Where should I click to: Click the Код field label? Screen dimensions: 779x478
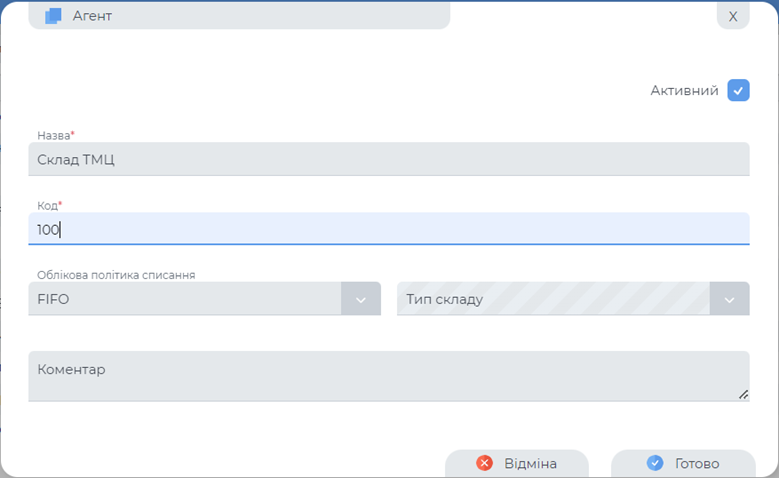(49, 205)
